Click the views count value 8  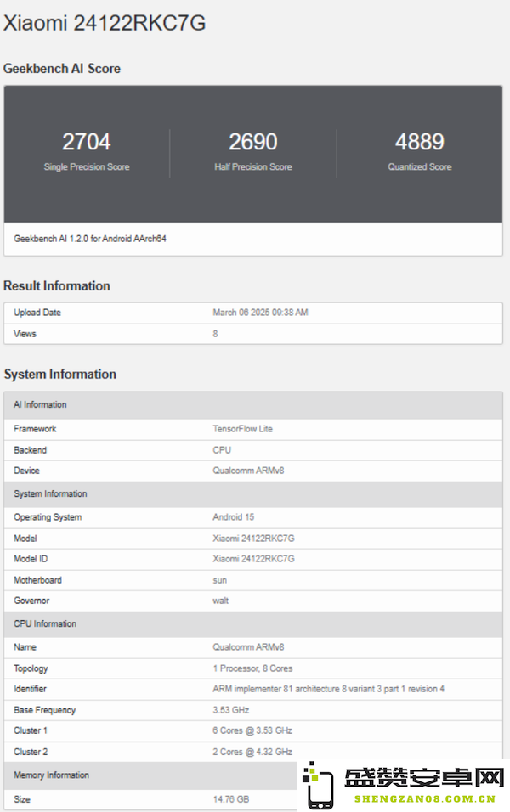pyautogui.click(x=215, y=334)
